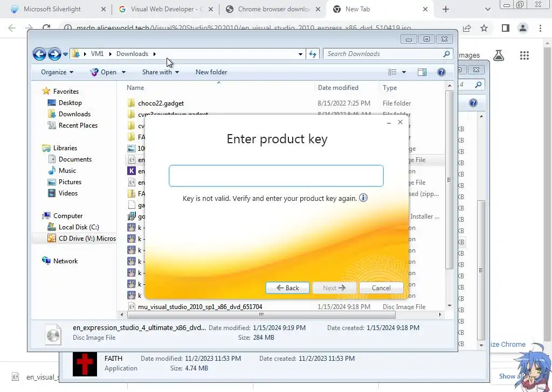The width and height of the screenshot is (552, 392).
Task: Click the Chrome back arrow
Action: click(12, 28)
